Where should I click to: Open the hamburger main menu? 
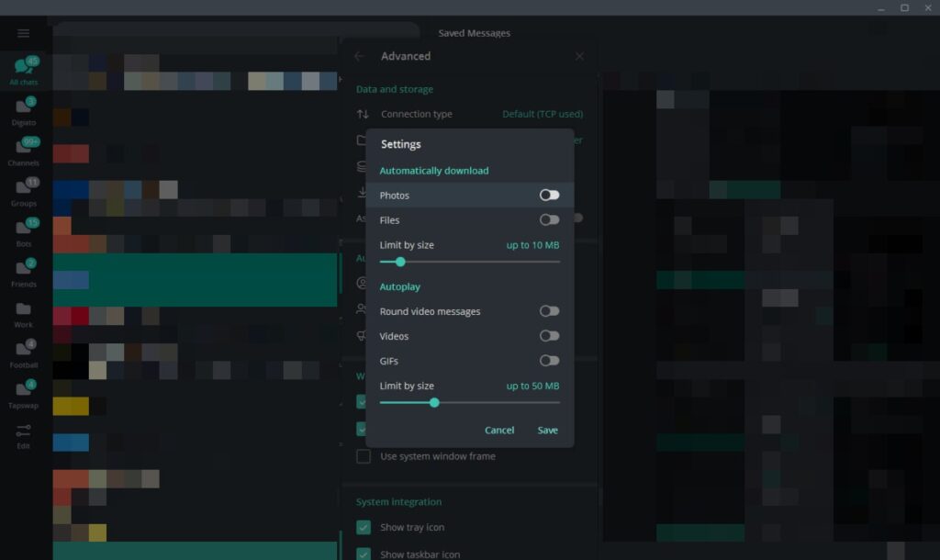(23, 33)
